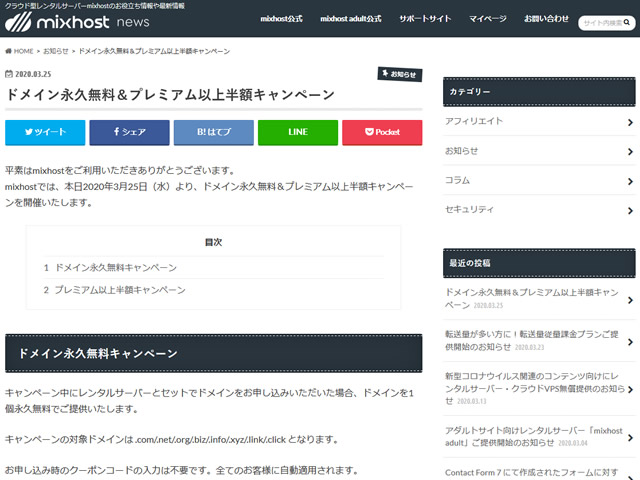Open recent post about 新型コロナウイルス関連

(535, 389)
